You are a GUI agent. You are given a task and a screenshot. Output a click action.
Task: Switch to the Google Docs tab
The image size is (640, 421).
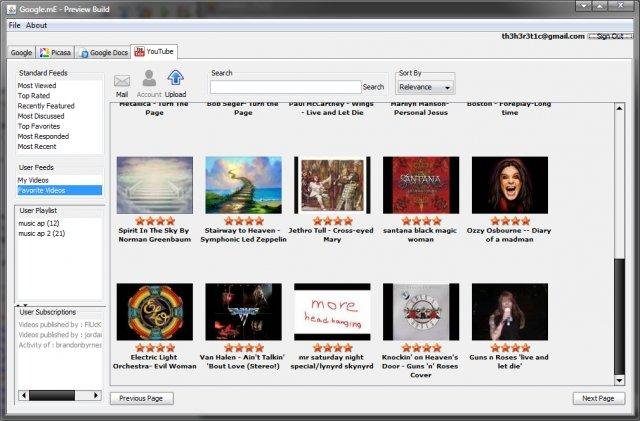[x=104, y=53]
